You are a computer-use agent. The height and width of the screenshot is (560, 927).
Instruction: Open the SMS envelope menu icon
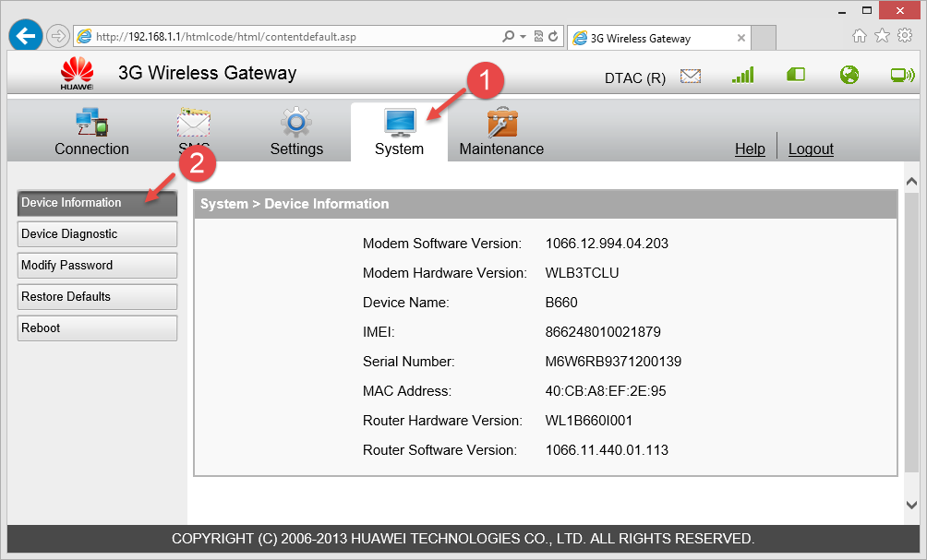[194, 122]
